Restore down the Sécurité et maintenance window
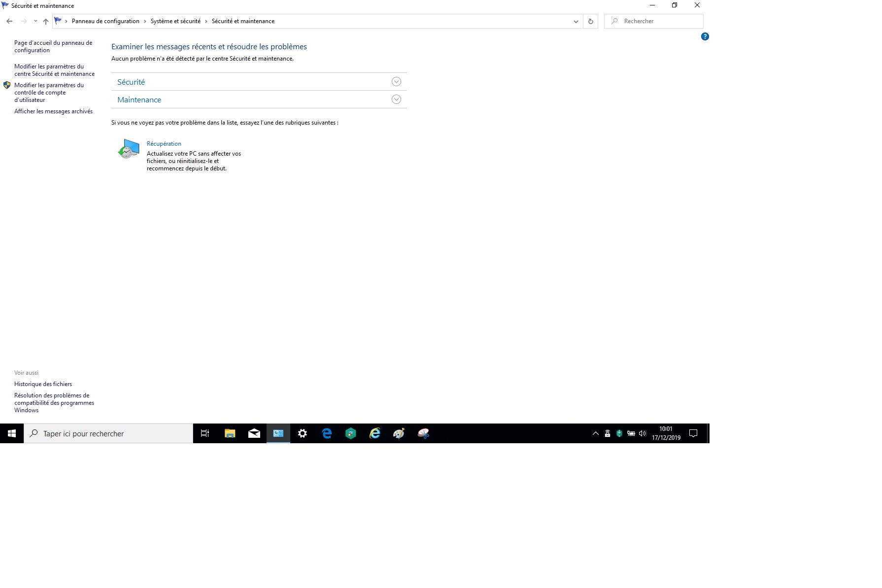 (675, 5)
